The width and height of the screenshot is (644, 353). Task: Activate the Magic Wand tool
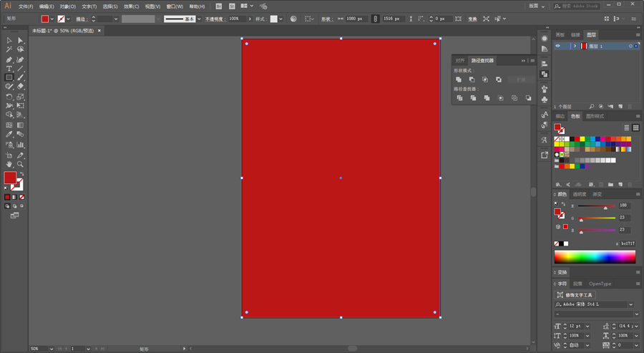click(x=9, y=49)
